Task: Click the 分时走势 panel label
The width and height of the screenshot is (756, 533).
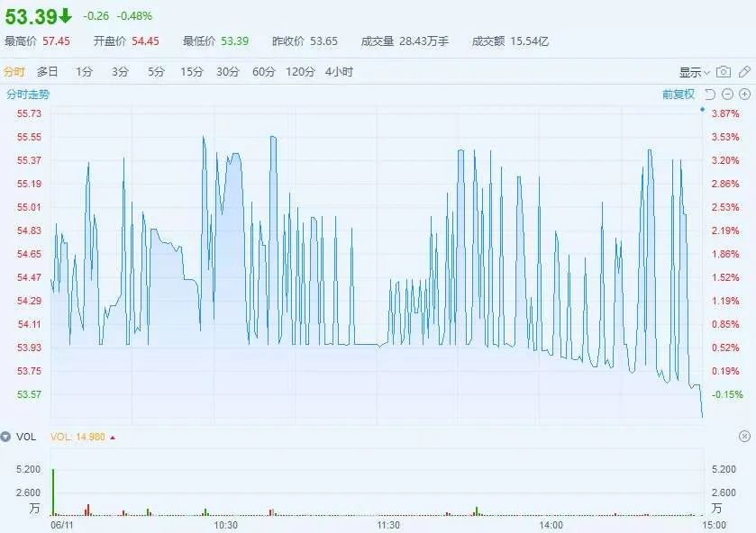Action: [x=28, y=93]
